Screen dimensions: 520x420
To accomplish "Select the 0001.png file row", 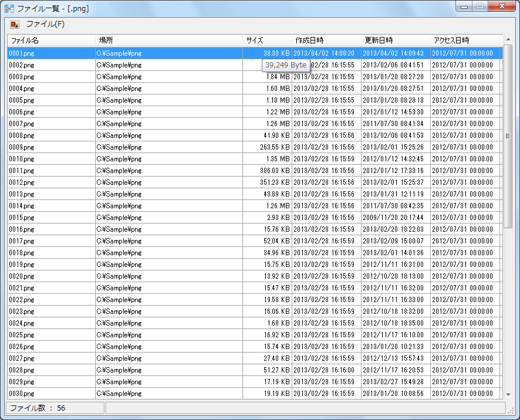I will pyautogui.click(x=21, y=53).
